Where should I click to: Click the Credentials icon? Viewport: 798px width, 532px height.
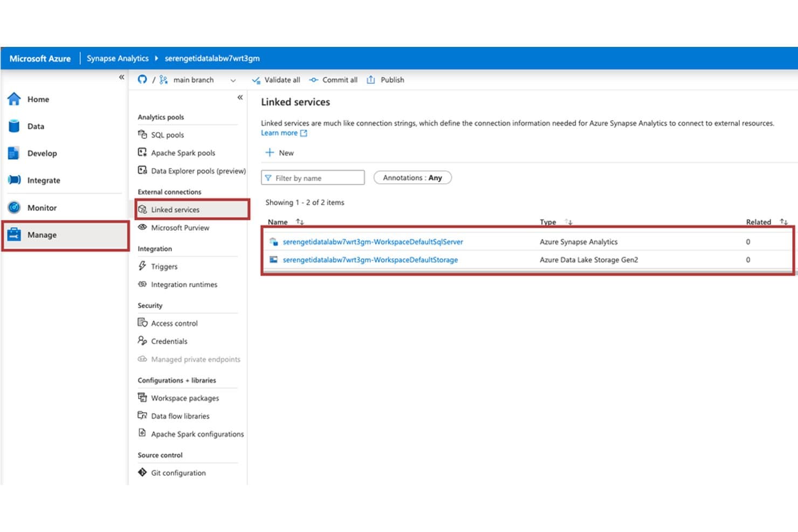(x=142, y=341)
